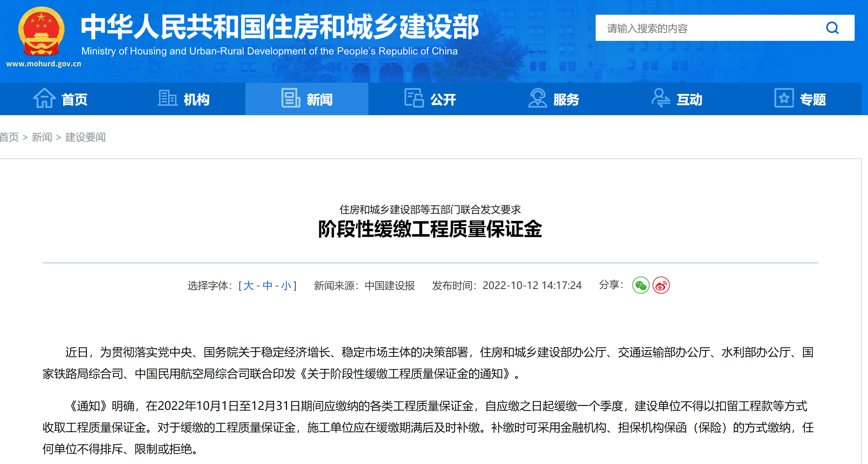The height and width of the screenshot is (464, 868).
Task: Share article via Weibo icon
Action: click(661, 285)
